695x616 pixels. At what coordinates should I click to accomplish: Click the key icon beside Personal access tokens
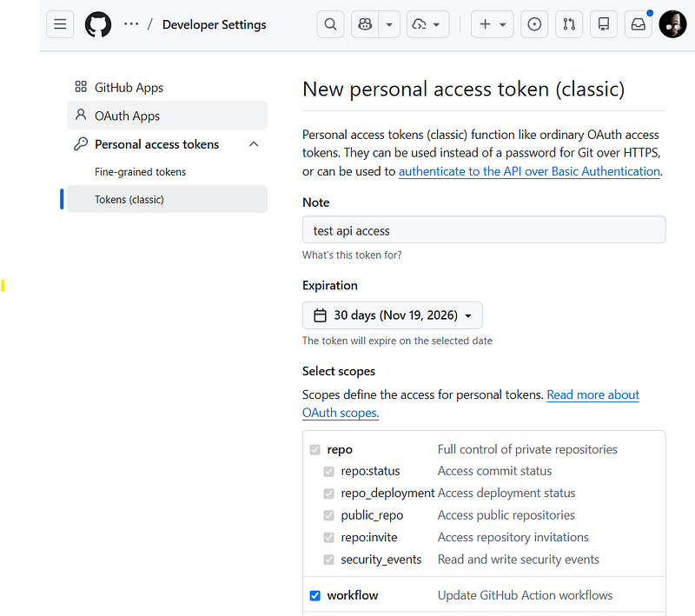click(81, 144)
